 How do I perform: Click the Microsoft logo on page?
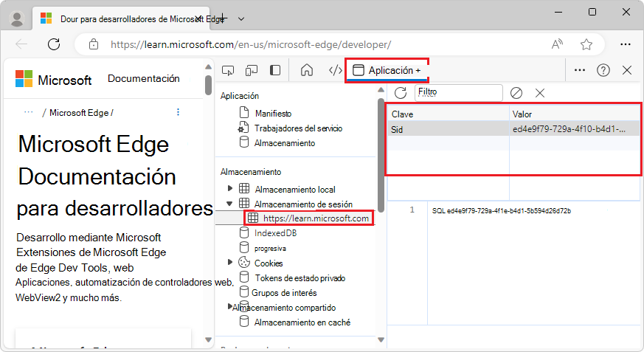click(x=53, y=79)
